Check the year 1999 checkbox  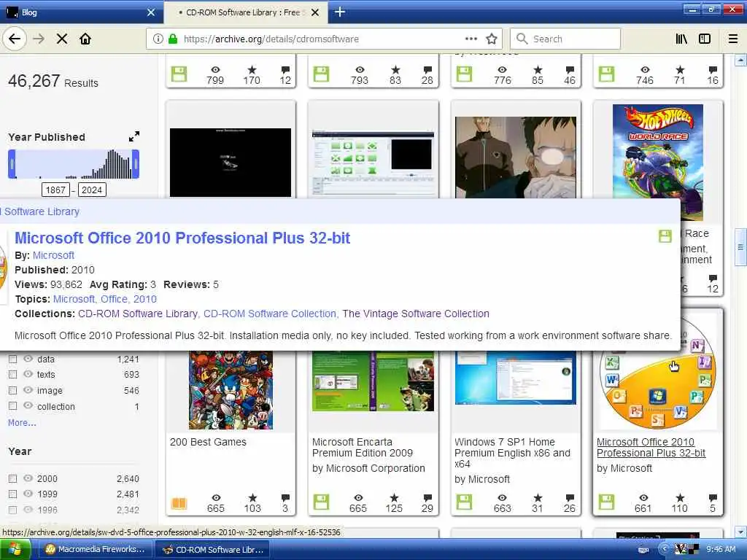pyautogui.click(x=13, y=494)
